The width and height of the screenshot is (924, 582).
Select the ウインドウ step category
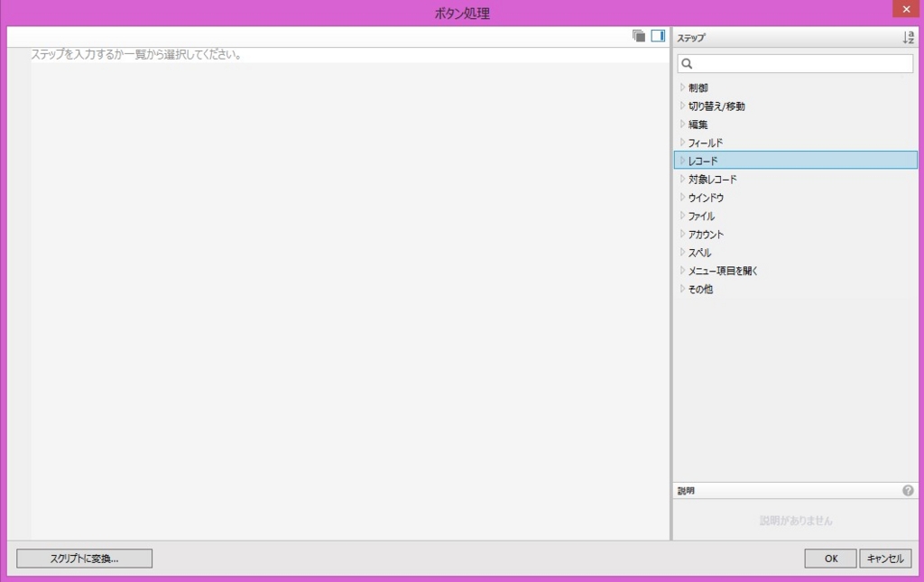click(x=706, y=198)
